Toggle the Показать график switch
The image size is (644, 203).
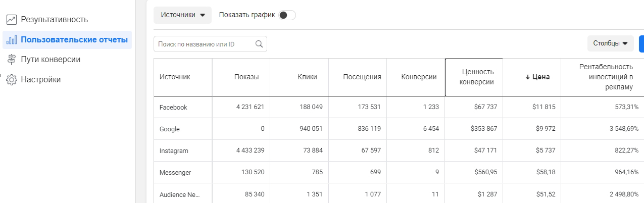point(287,15)
